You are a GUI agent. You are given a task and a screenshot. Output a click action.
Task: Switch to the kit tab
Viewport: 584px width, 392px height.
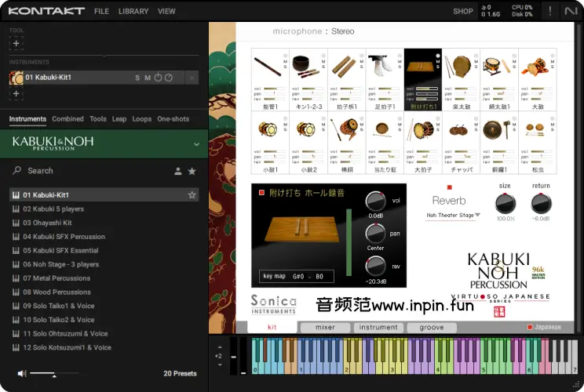coord(272,327)
